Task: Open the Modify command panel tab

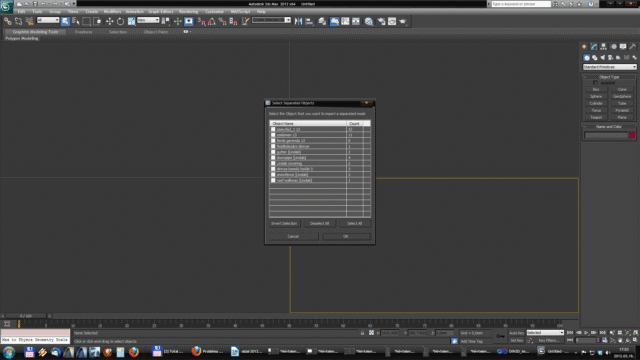Action: (594, 47)
